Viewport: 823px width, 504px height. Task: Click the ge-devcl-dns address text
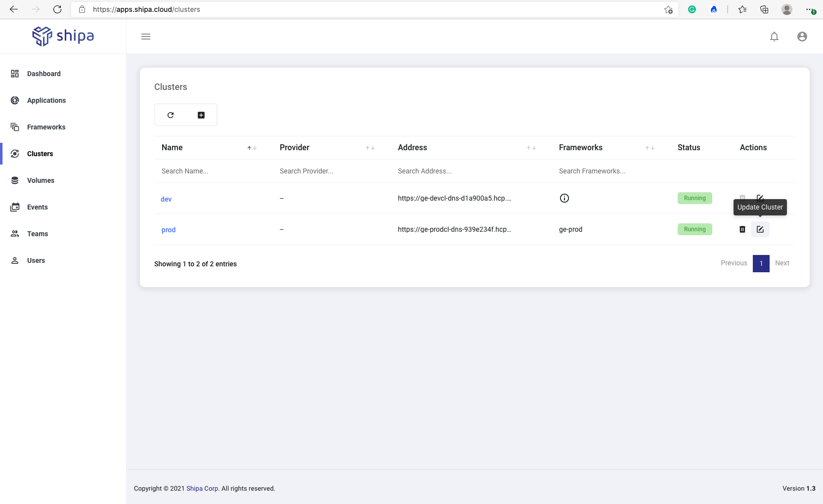[454, 198]
